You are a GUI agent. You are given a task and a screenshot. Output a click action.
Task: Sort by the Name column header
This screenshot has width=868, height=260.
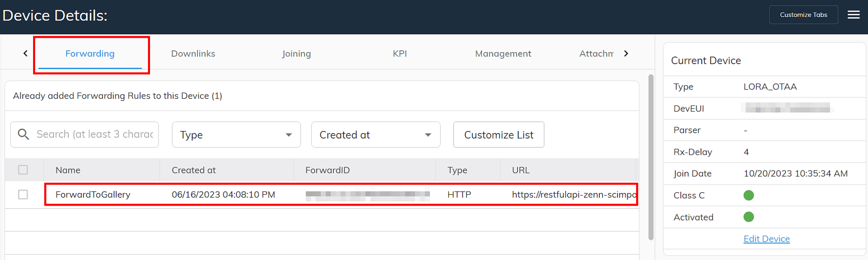(68, 170)
